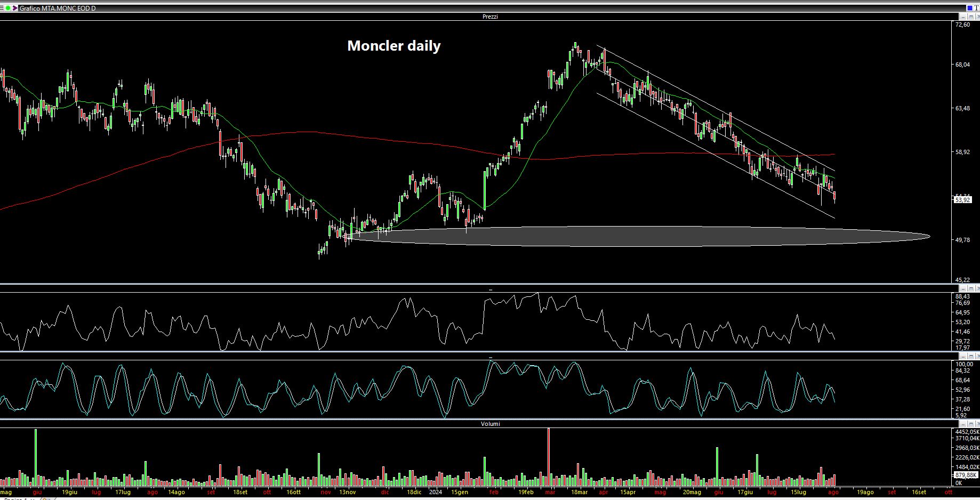Click the green status dot icon
The height and width of the screenshot is (500, 980).
click(x=8, y=9)
